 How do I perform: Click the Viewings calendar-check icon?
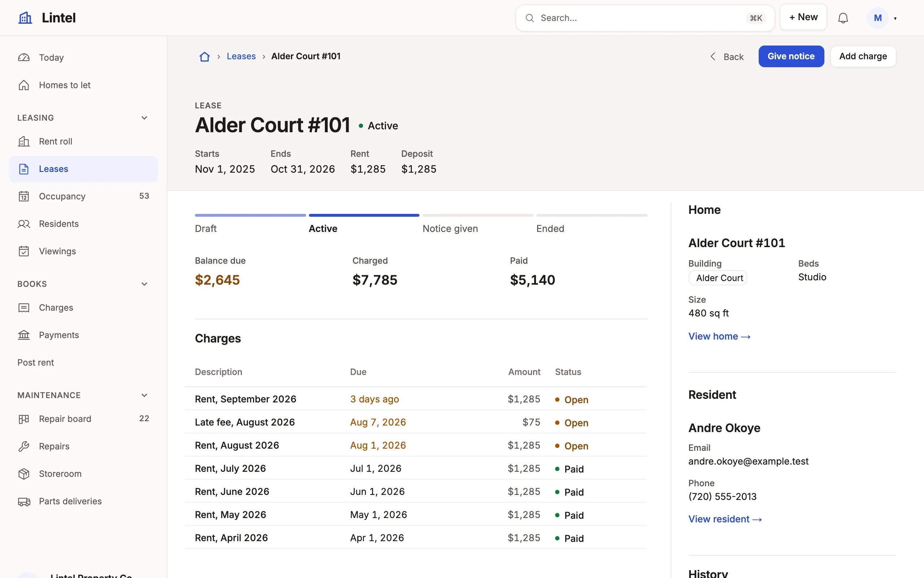tap(24, 251)
